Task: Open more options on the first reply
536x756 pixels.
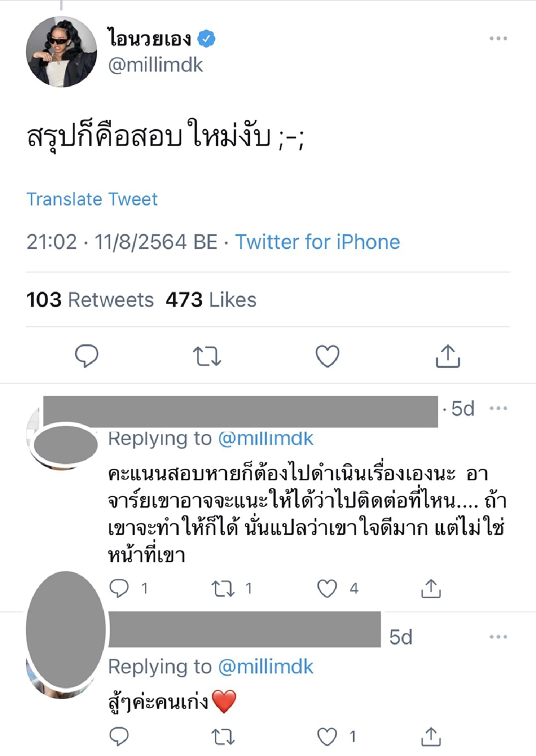Action: tap(498, 408)
